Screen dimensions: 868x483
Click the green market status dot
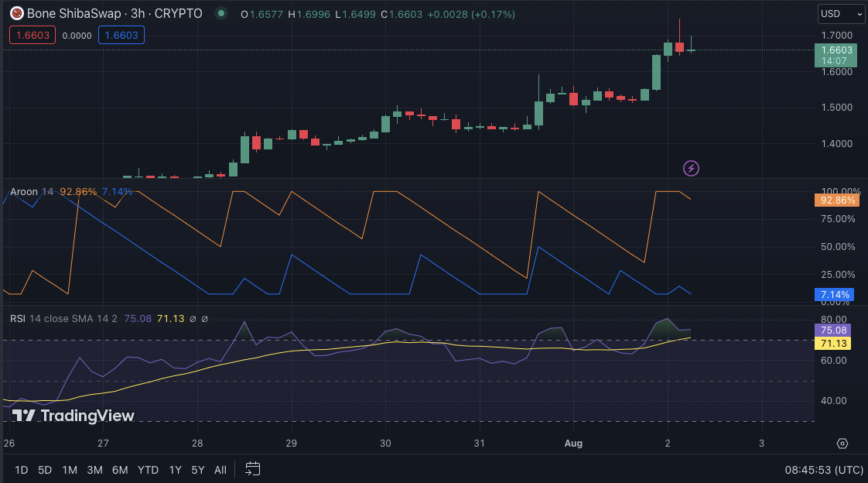point(221,13)
